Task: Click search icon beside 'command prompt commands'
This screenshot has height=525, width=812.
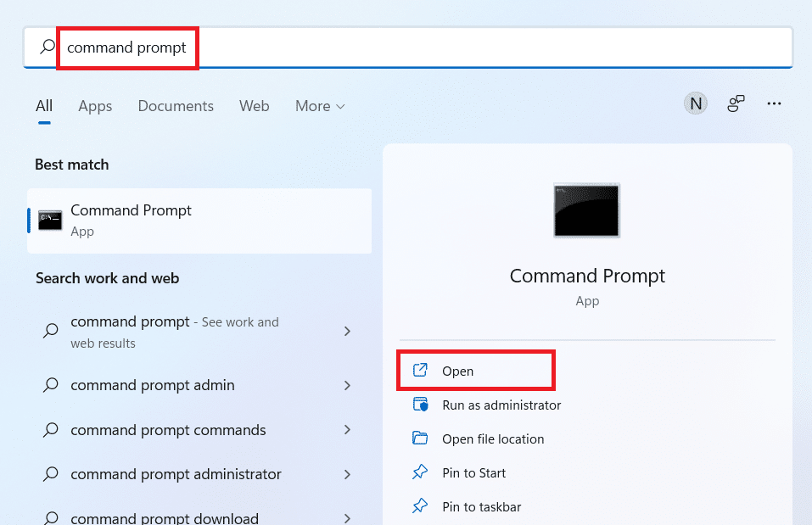Action: pyautogui.click(x=50, y=429)
